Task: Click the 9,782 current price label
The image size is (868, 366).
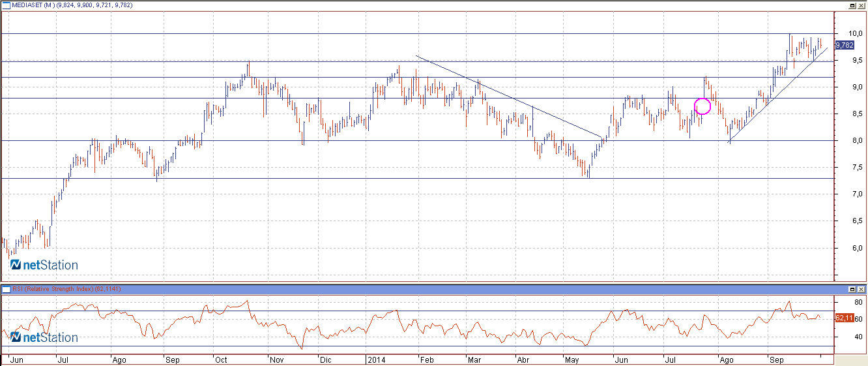Action: point(845,45)
